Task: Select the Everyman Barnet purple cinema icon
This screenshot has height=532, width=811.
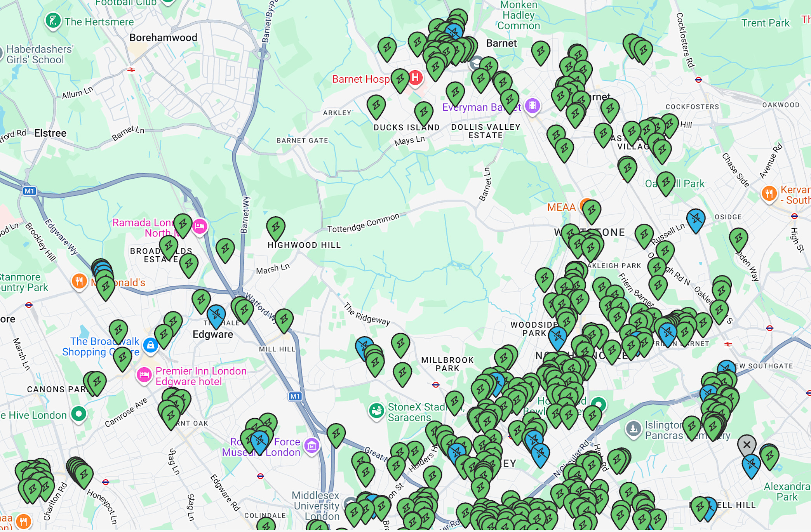Action: [x=532, y=106]
